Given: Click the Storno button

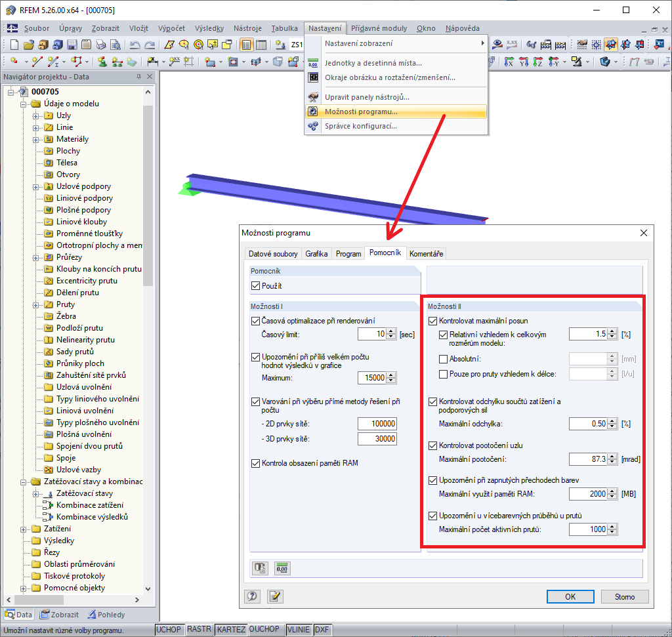Looking at the screenshot, I should pyautogui.click(x=625, y=596).
